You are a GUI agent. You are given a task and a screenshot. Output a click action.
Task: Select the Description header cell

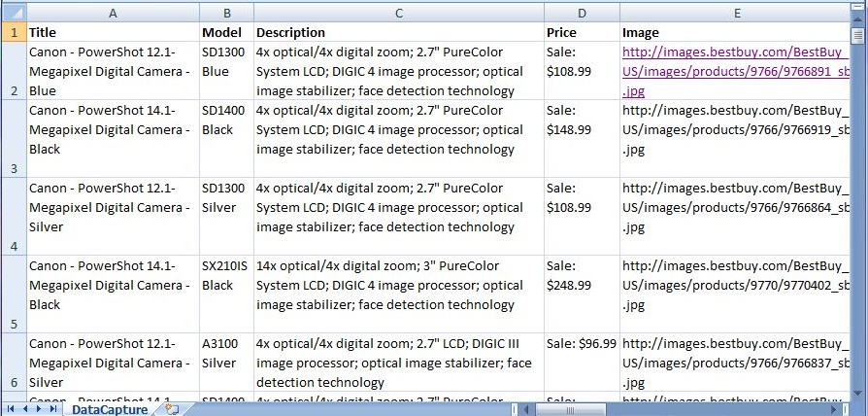click(x=398, y=32)
